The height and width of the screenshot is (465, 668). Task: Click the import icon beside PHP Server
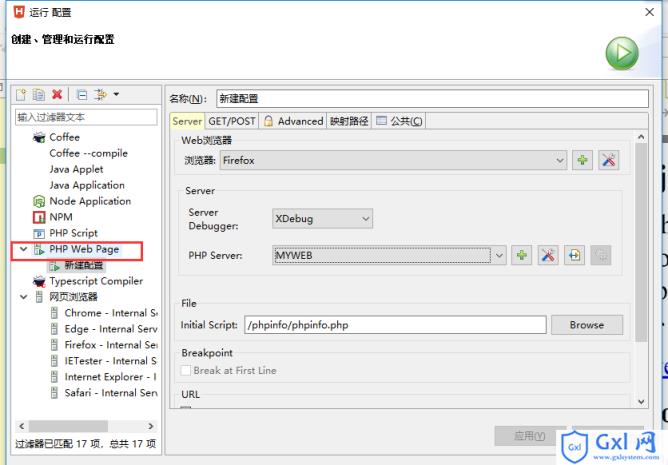(x=574, y=255)
